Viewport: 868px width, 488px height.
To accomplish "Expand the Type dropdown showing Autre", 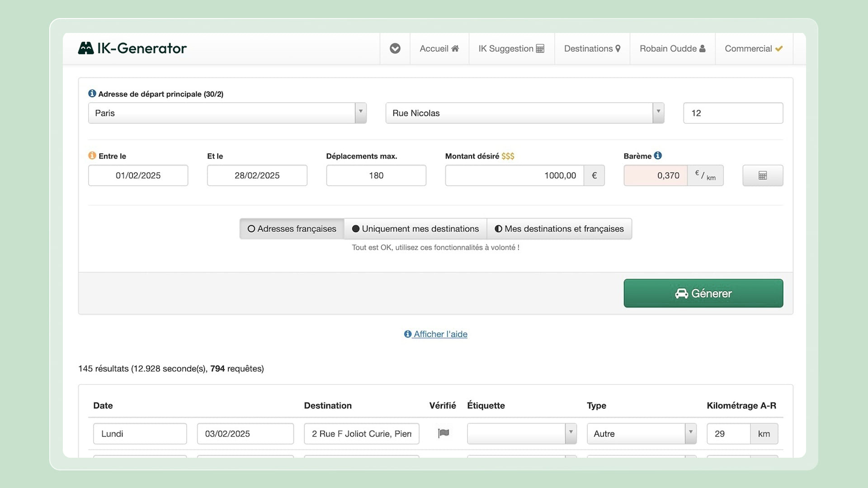I will 690,433.
